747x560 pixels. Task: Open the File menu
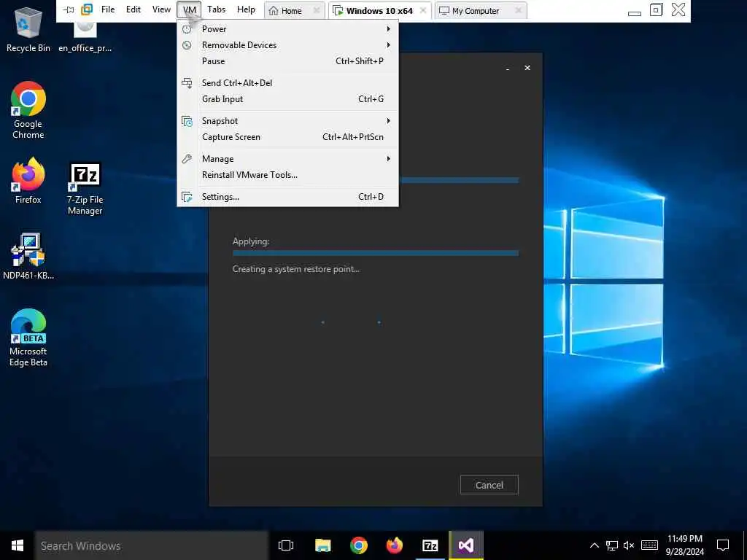(108, 9)
